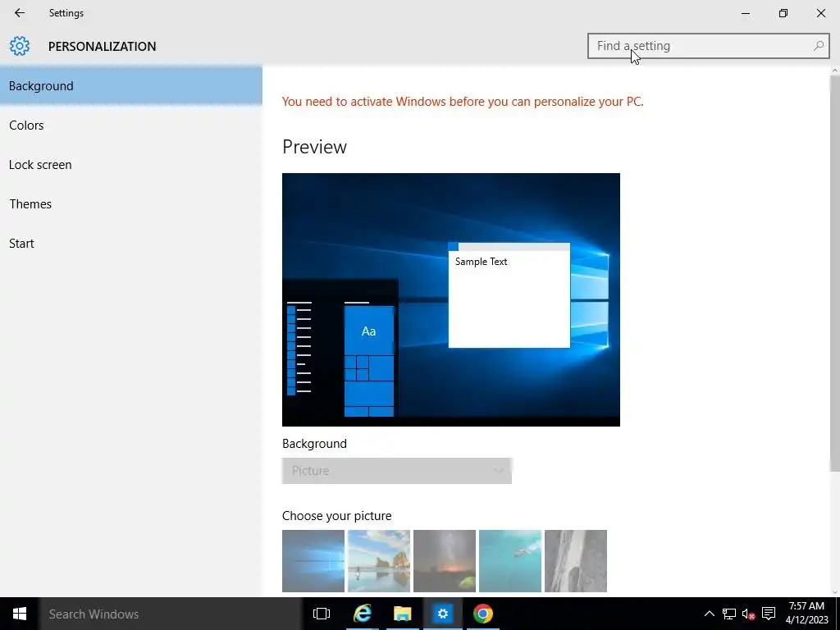Choose the beach rocks wallpaper thumbnail

[x=379, y=561]
